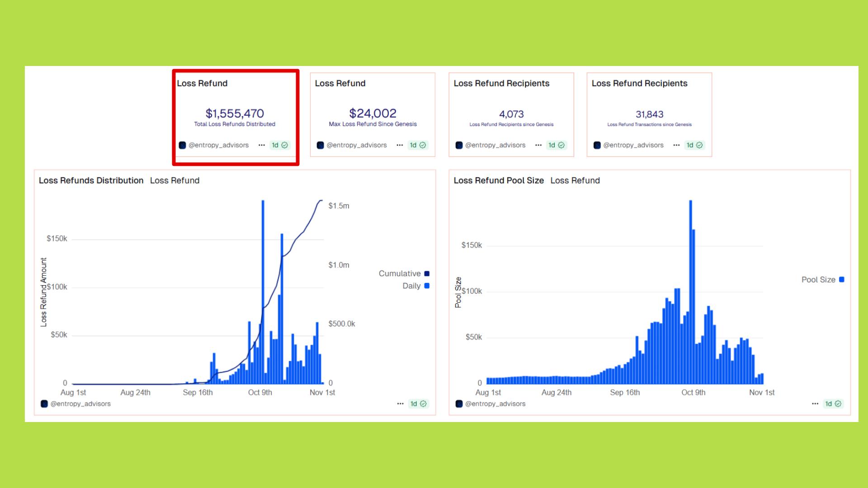This screenshot has height=488, width=868.
Task: Open @entropy_advisors link on 4,073 Recipients card
Action: (495, 145)
